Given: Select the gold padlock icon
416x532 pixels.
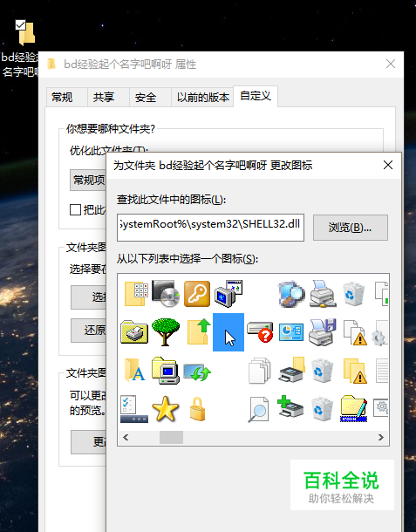Looking at the screenshot, I should (x=197, y=409).
